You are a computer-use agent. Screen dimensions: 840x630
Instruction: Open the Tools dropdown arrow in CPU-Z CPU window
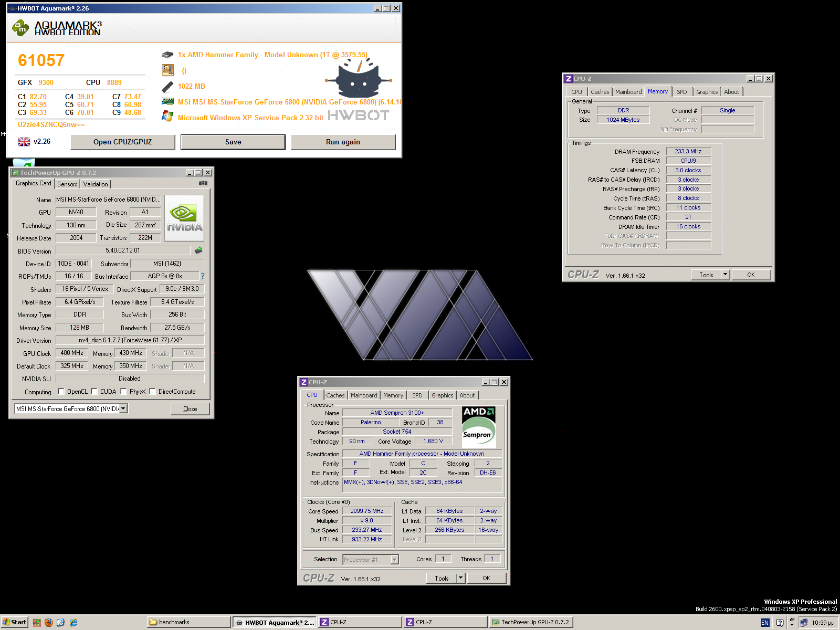point(461,578)
